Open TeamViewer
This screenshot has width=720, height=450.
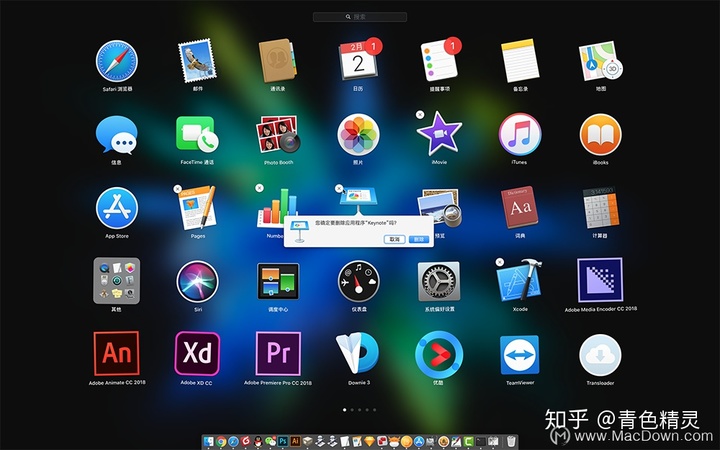pyautogui.click(x=520, y=354)
